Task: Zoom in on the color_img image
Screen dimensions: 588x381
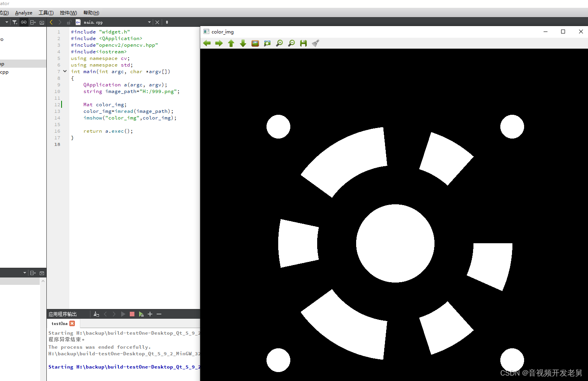Action: click(x=279, y=43)
